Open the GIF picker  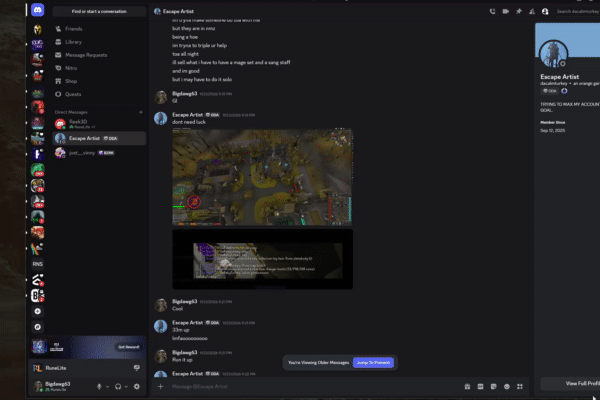480,387
